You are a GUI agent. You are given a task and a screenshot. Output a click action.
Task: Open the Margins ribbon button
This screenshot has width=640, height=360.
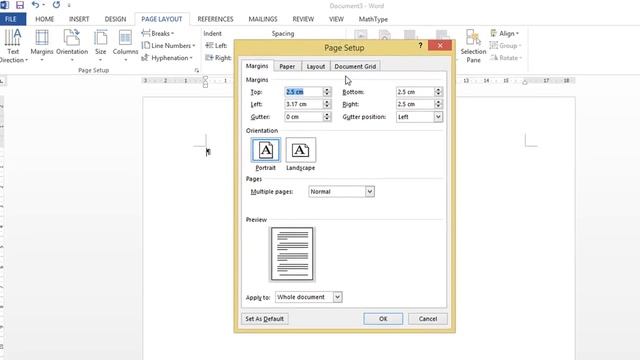pyautogui.click(x=42, y=46)
